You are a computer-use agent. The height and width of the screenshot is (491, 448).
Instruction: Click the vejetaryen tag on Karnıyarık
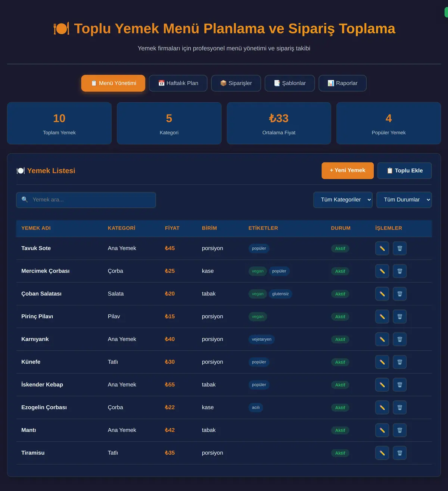coord(262,340)
